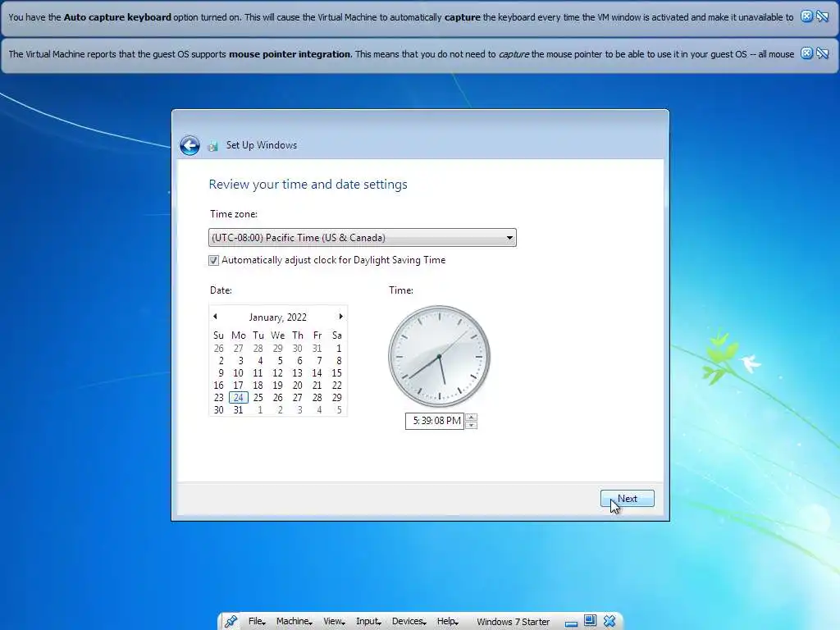
Task: Close the VM using the mini toolbar X
Action: click(609, 622)
